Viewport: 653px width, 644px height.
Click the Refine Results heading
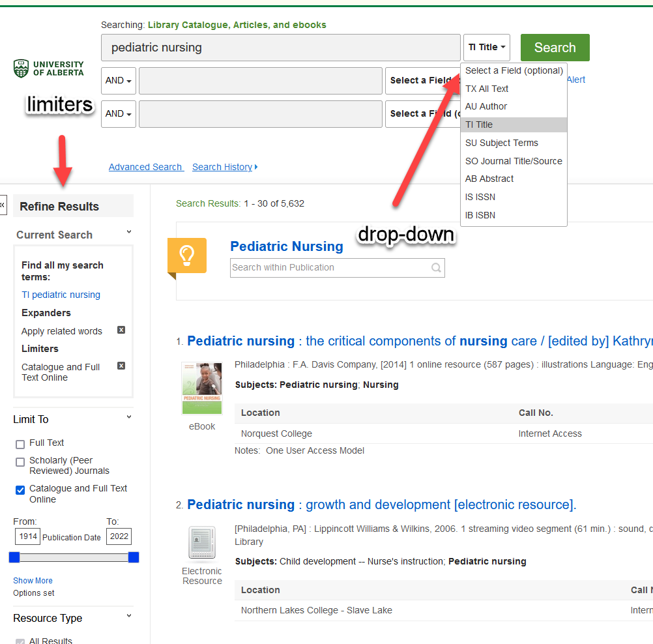[x=59, y=207]
